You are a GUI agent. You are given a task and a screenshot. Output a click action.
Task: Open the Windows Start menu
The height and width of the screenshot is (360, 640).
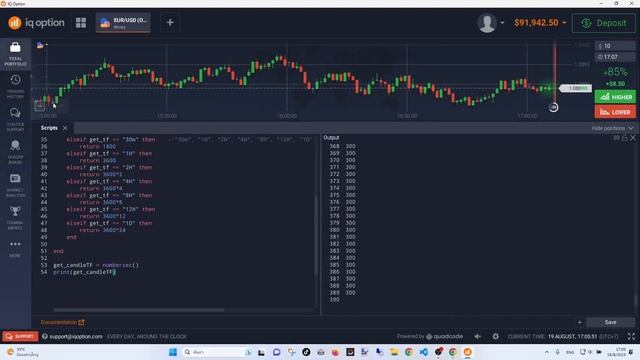(173, 352)
